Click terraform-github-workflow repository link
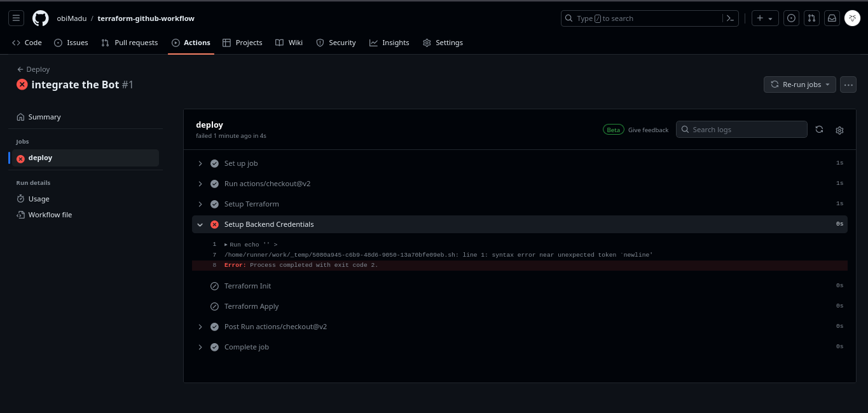 point(146,18)
